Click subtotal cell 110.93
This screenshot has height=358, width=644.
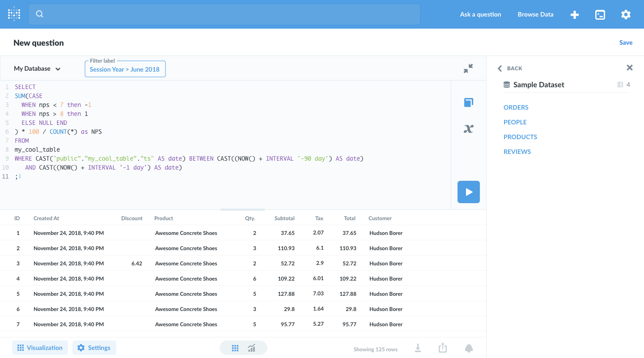tap(286, 248)
